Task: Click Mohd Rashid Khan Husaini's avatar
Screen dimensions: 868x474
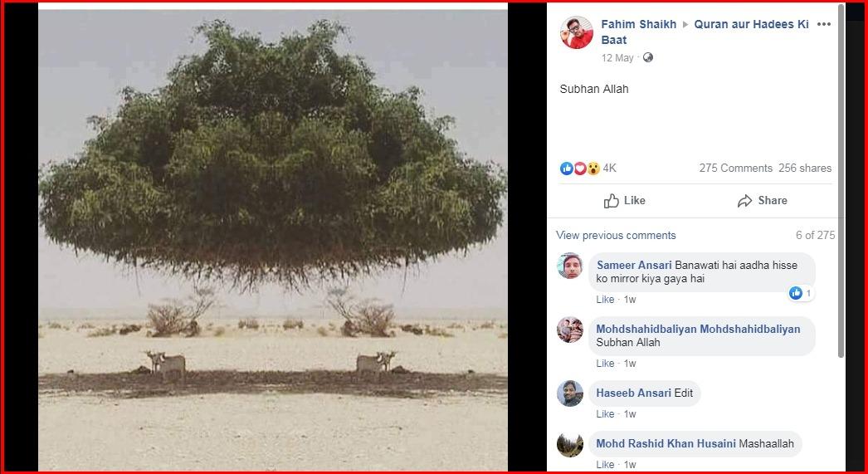Action: click(569, 444)
